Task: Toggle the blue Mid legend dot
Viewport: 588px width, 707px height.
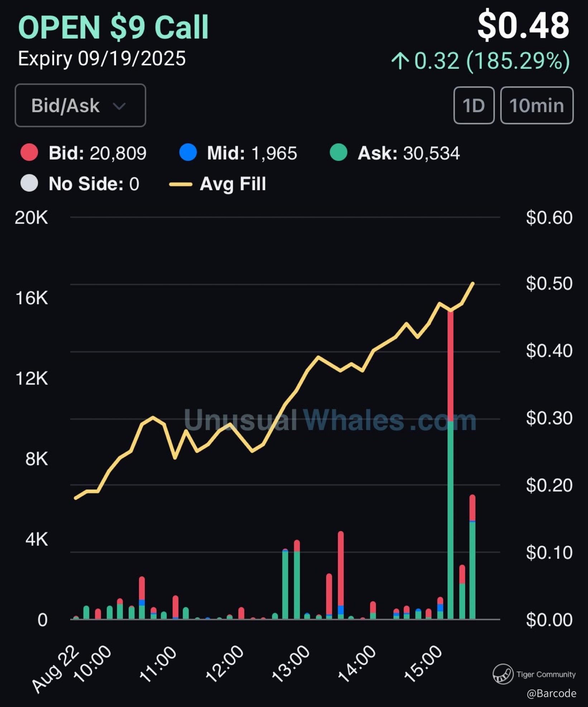Action: tap(188, 153)
